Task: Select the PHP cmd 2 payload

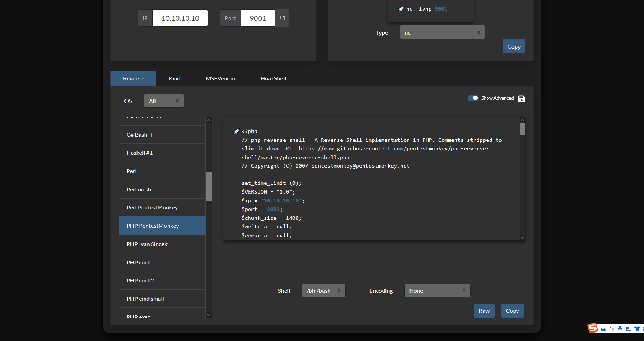Action: point(162,280)
